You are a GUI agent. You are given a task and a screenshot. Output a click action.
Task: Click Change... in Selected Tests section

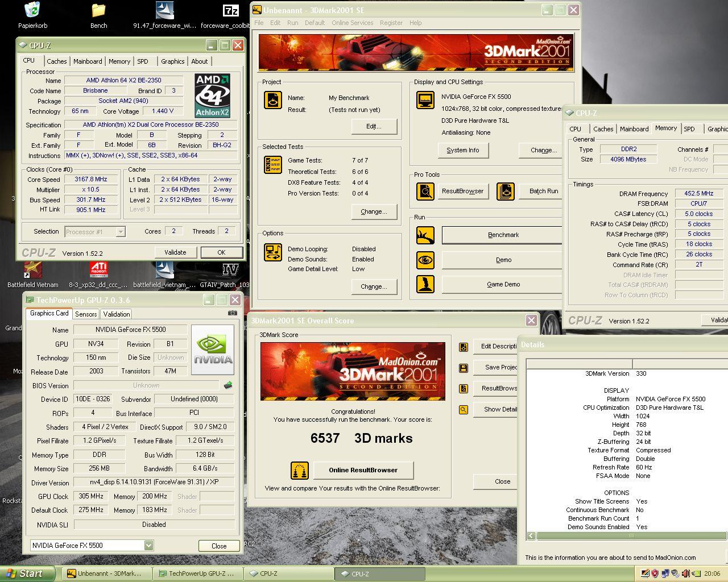374,211
